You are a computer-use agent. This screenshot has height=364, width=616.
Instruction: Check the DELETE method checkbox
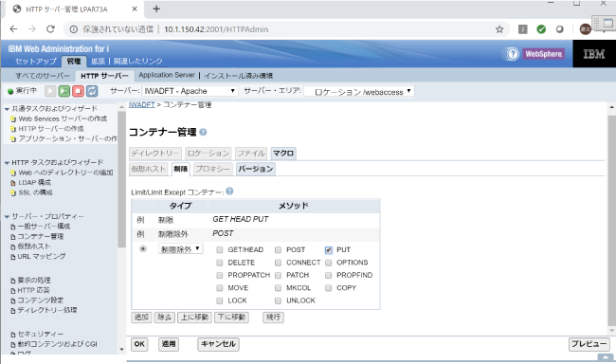[220, 263]
